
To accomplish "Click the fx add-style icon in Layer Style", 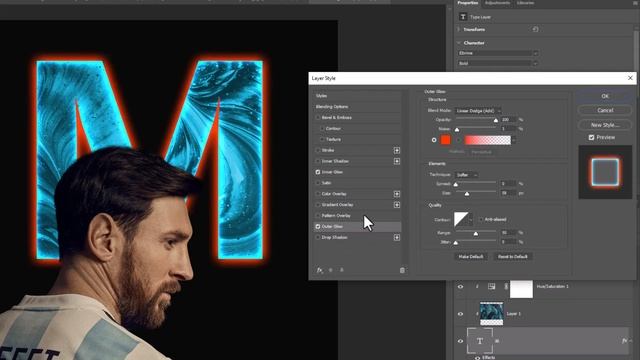I will pos(320,270).
